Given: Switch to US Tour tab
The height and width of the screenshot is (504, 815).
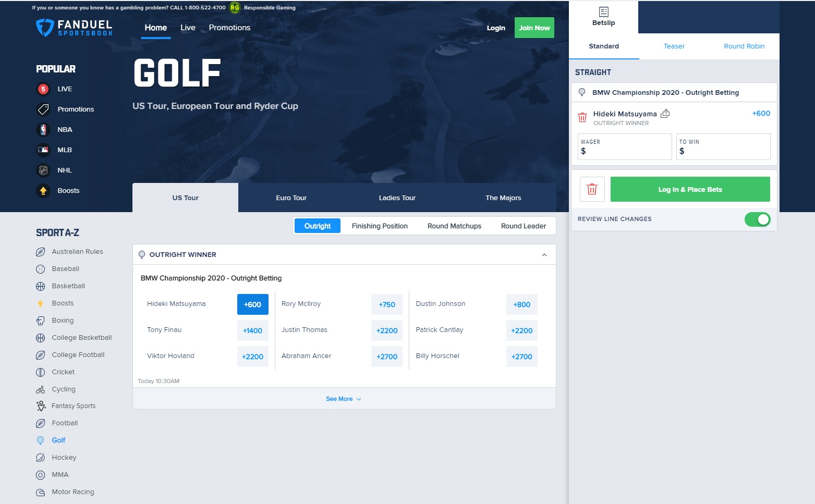Looking at the screenshot, I should (185, 198).
